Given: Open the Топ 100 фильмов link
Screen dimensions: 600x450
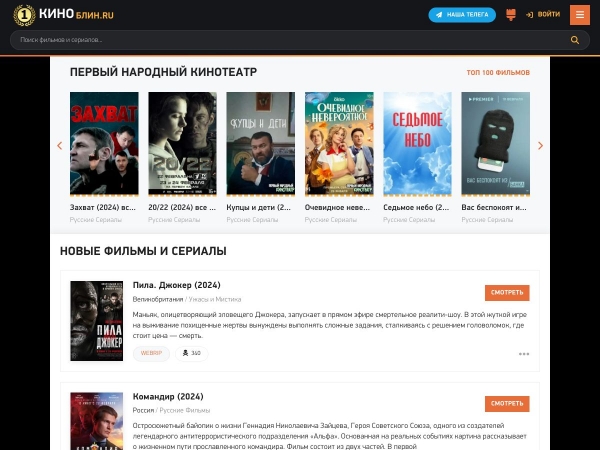Looking at the screenshot, I should [x=498, y=72].
